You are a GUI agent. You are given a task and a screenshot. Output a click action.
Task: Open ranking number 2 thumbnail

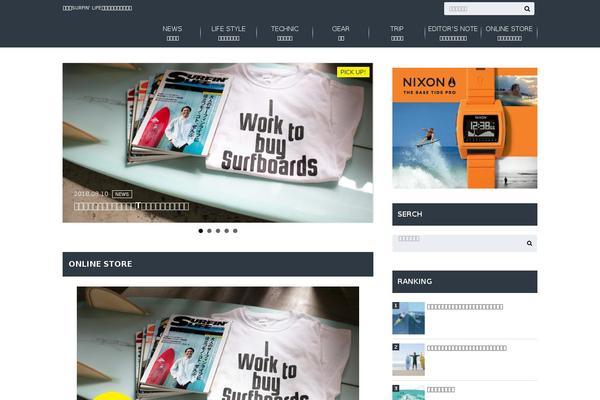(x=408, y=359)
